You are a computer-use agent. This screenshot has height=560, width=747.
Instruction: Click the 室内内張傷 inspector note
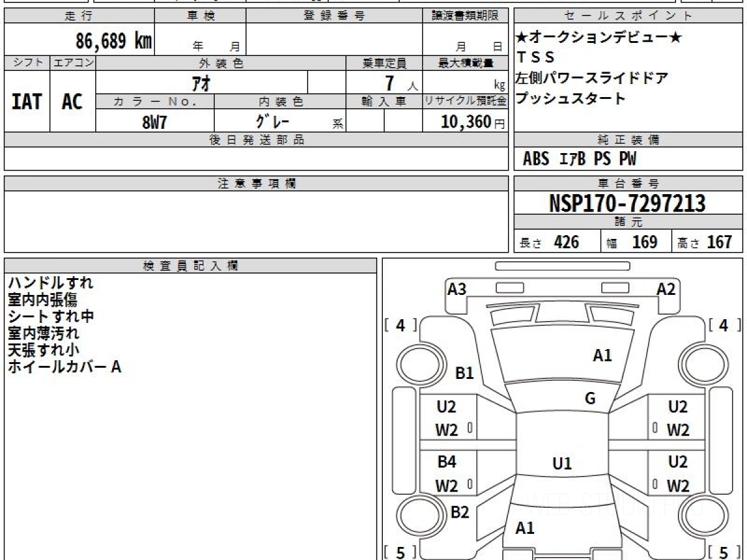[x=42, y=299]
